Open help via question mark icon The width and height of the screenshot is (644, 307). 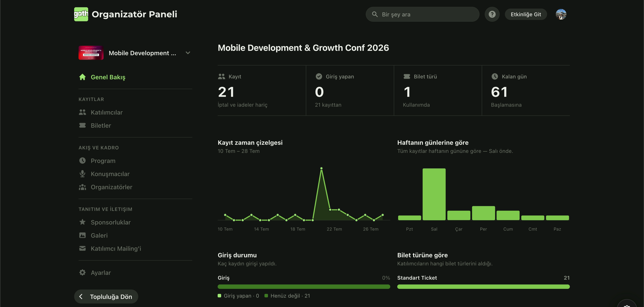click(x=492, y=14)
